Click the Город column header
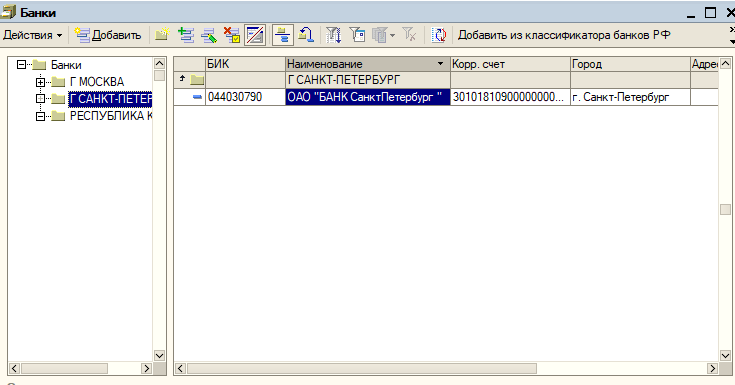 click(630, 64)
